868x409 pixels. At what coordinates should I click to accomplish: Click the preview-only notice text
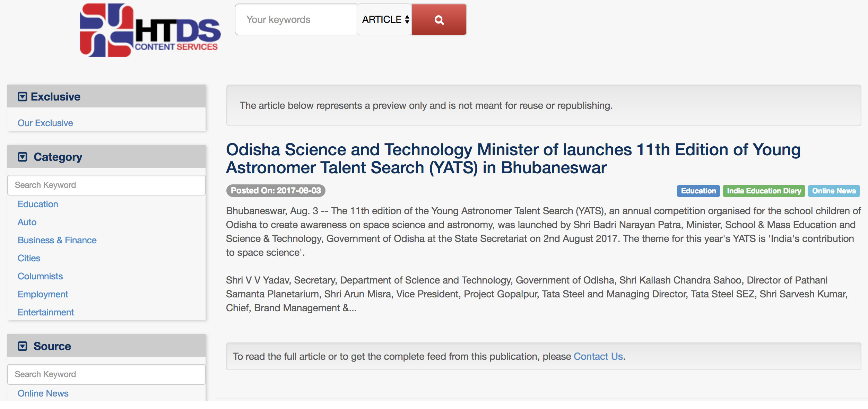click(426, 105)
